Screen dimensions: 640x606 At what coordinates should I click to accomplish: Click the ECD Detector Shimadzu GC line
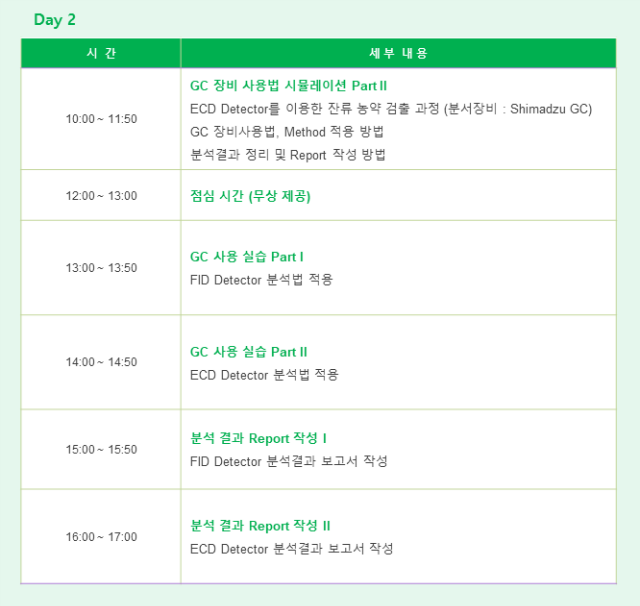(x=391, y=109)
